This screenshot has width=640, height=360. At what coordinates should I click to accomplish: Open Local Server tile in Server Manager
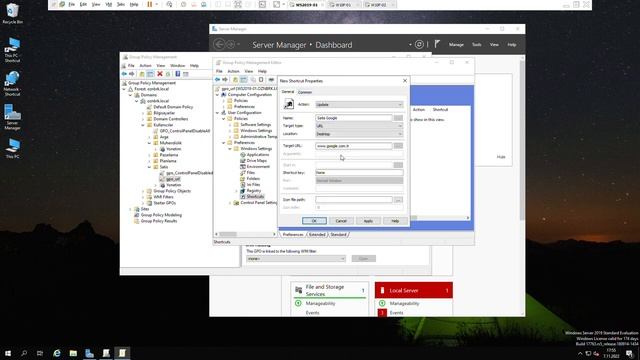click(413, 290)
